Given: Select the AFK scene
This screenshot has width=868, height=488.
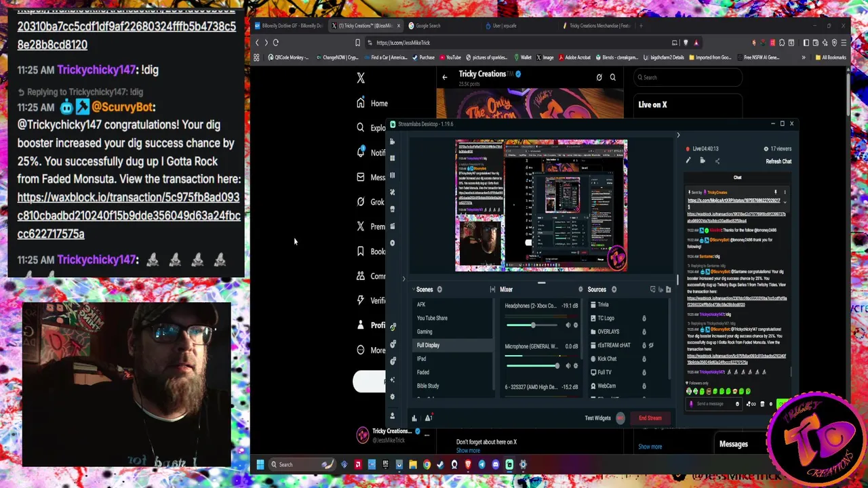Looking at the screenshot, I should point(451,304).
